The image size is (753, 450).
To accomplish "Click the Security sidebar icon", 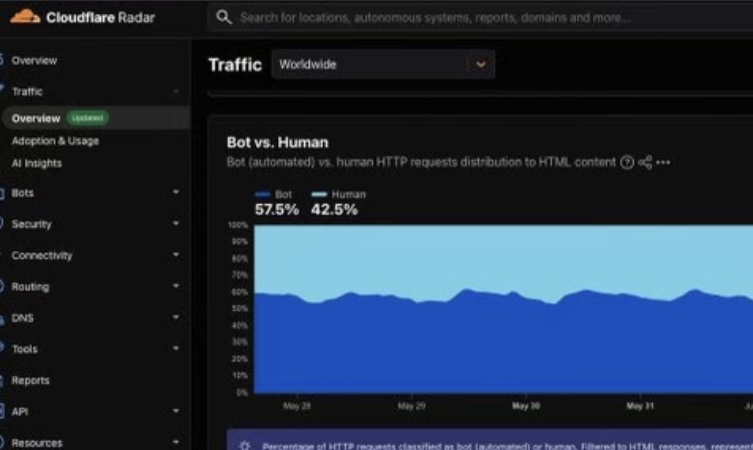I will click(1, 223).
